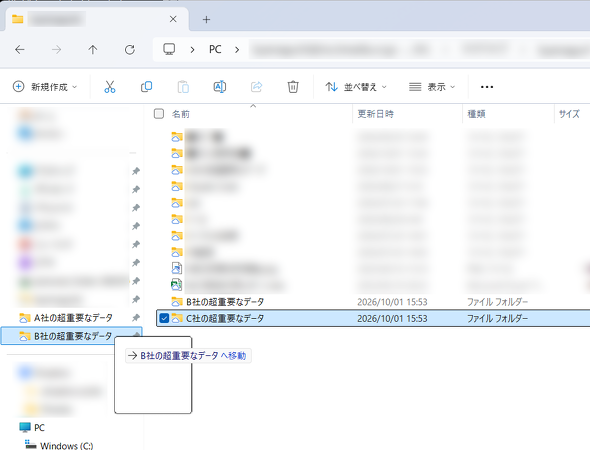Image resolution: width=590 pixels, height=450 pixels.
Task: Click the folder icon of B社の超重要なデータ row
Action: [177, 302]
